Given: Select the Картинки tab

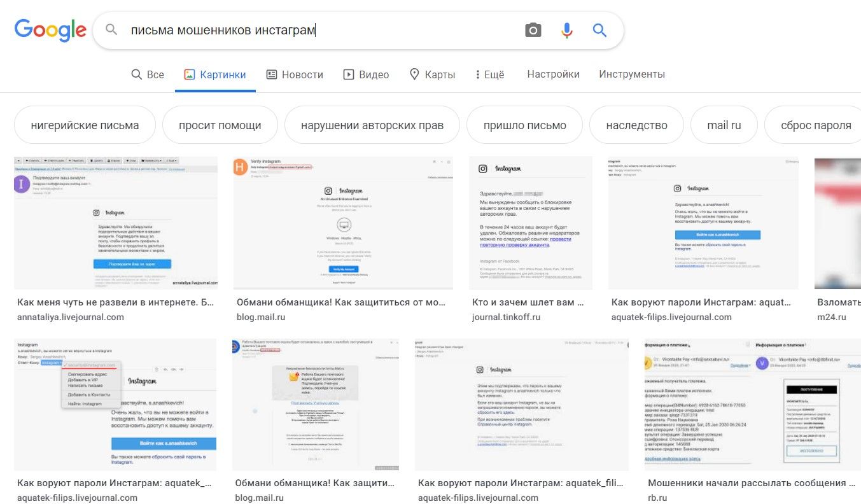Looking at the screenshot, I should (214, 74).
